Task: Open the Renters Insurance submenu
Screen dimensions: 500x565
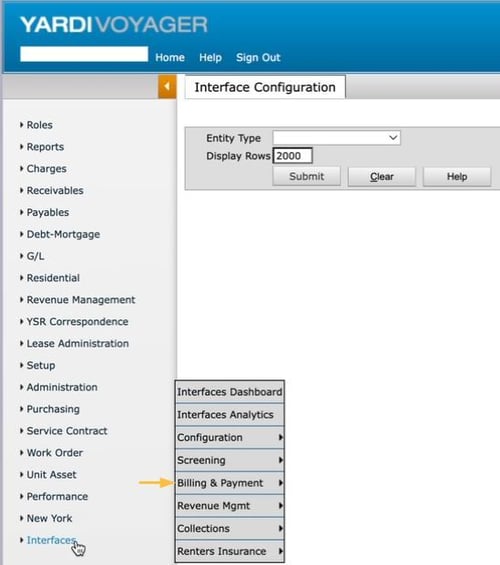Action: (229, 551)
